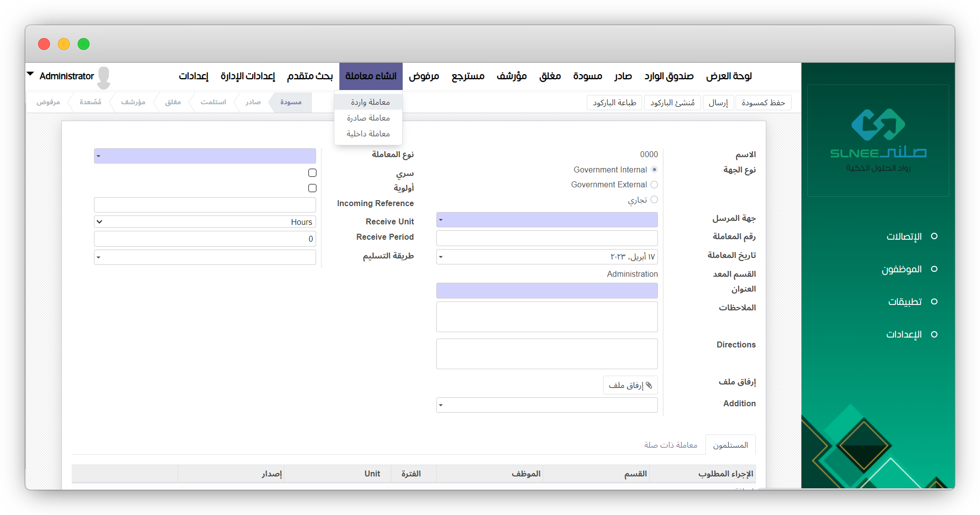
Task: Enable the سري checkbox
Action: [x=312, y=173]
